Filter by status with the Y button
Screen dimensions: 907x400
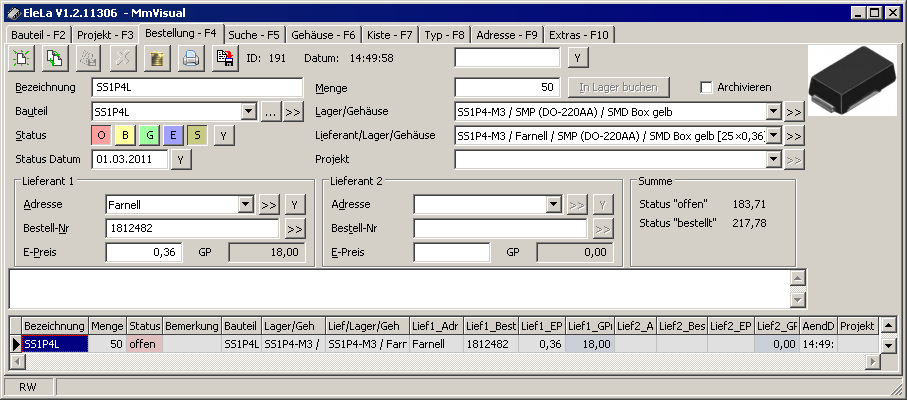[x=224, y=136]
